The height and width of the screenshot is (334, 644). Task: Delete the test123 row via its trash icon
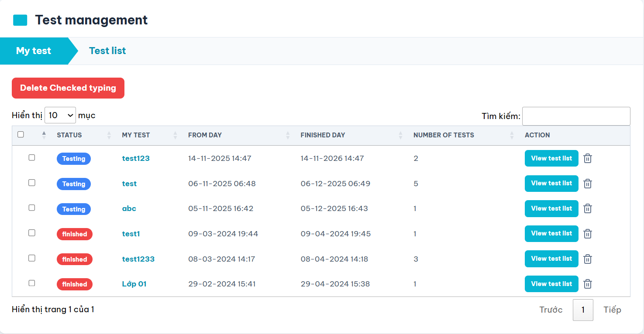(587, 158)
